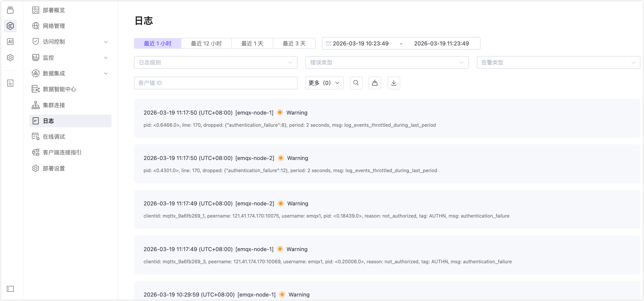Image resolution: width=644 pixels, height=301 pixels.
Task: Click the gear icon in left rail
Action: click(x=10, y=58)
